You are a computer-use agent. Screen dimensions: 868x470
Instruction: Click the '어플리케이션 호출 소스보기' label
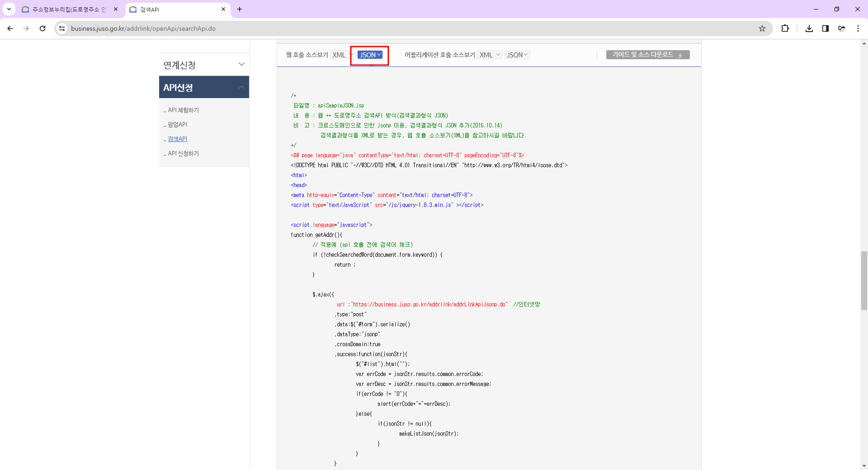pyautogui.click(x=440, y=55)
